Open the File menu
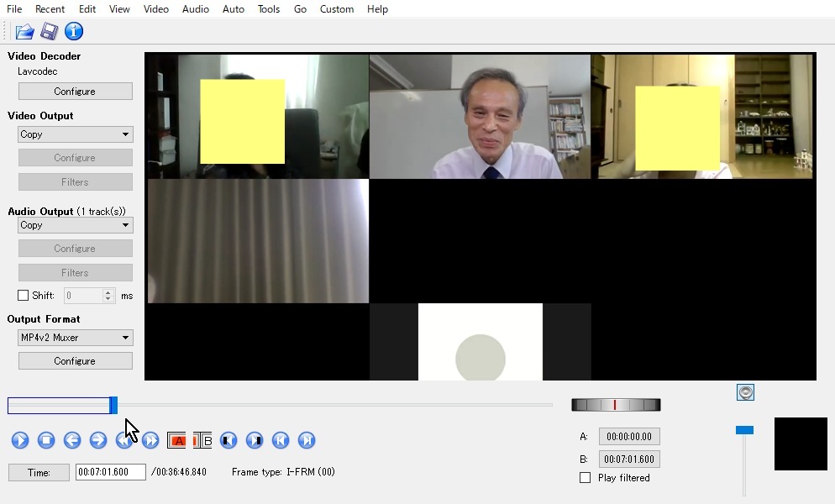The height and width of the screenshot is (504, 835). tap(14, 9)
